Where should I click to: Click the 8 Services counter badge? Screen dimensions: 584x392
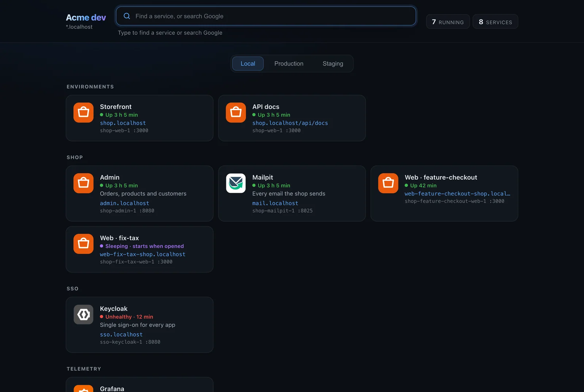coord(495,22)
